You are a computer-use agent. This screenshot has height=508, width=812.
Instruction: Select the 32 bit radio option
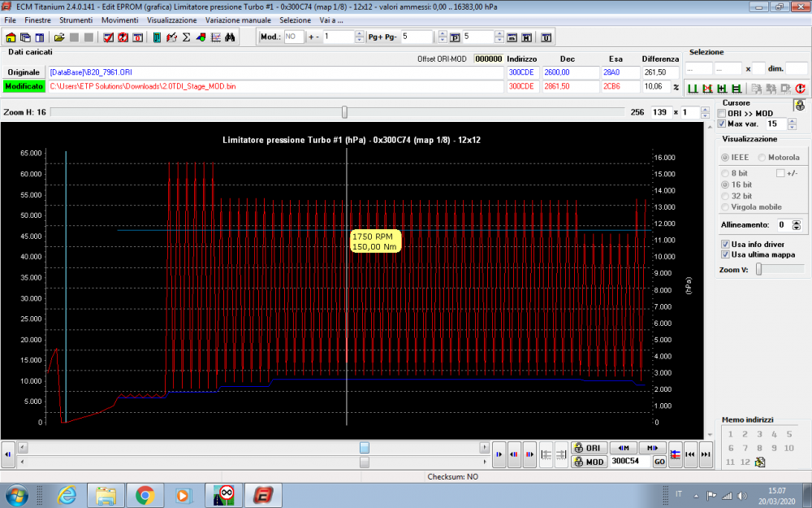tap(725, 196)
